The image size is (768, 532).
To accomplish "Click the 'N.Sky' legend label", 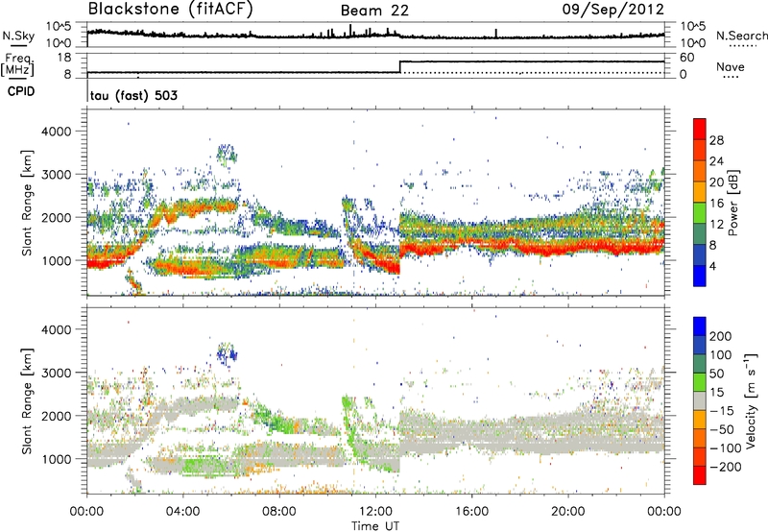I will [x=18, y=36].
